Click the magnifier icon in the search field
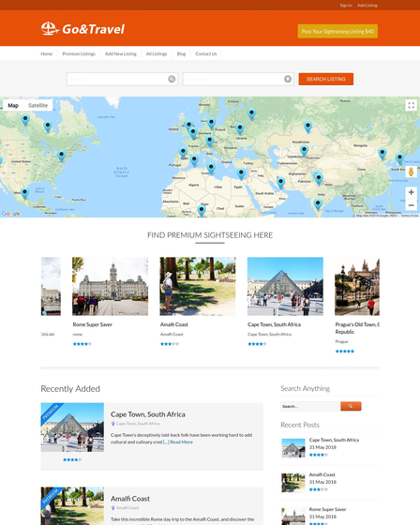420x525 pixels. (172, 79)
